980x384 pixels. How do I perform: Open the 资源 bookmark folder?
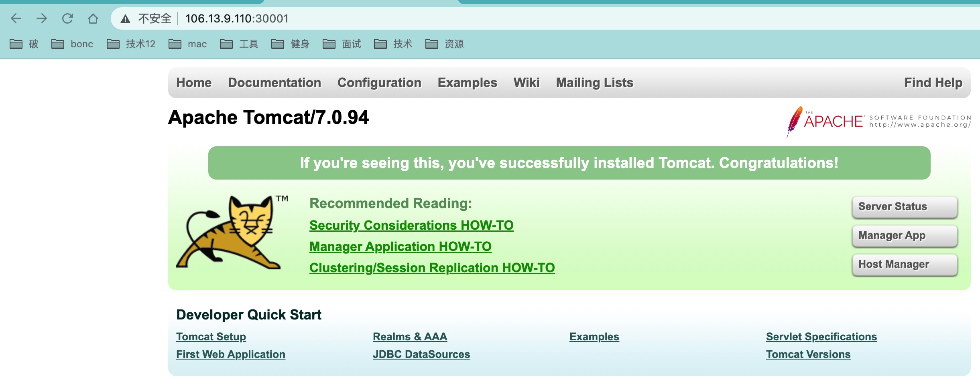point(445,44)
